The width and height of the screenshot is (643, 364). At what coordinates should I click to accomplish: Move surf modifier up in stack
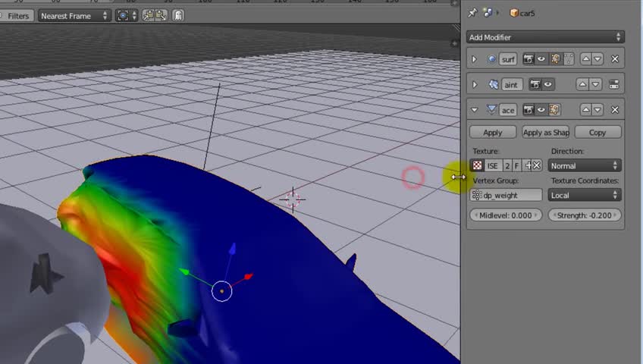pos(585,59)
